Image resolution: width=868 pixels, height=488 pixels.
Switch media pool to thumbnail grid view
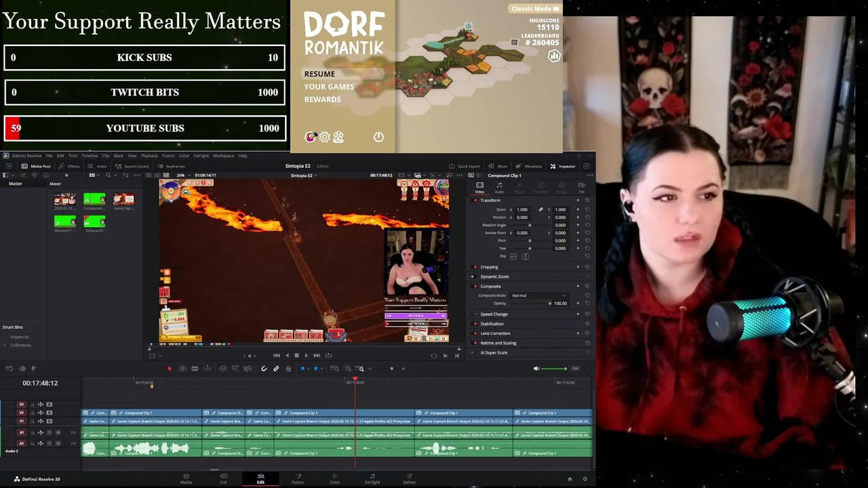[92, 175]
